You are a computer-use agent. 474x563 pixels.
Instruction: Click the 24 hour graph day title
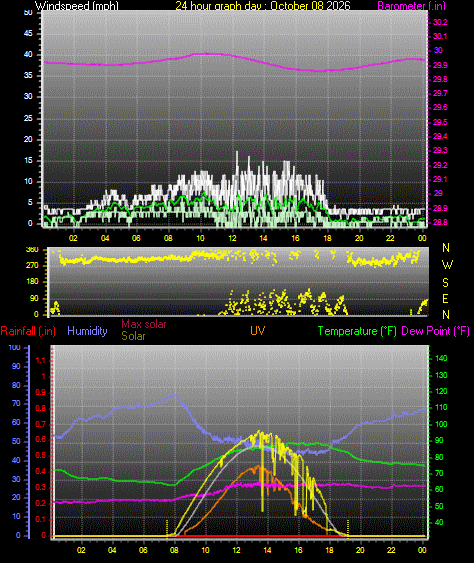click(263, 5)
